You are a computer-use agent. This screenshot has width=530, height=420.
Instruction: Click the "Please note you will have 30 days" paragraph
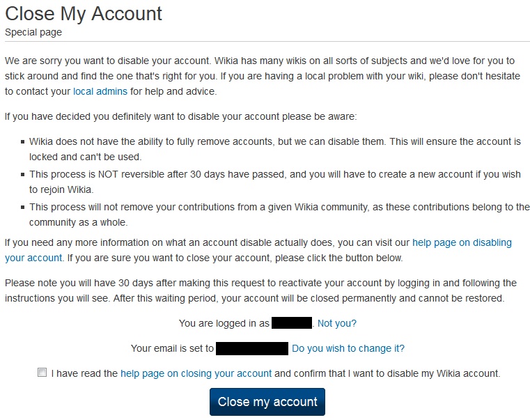click(260, 290)
